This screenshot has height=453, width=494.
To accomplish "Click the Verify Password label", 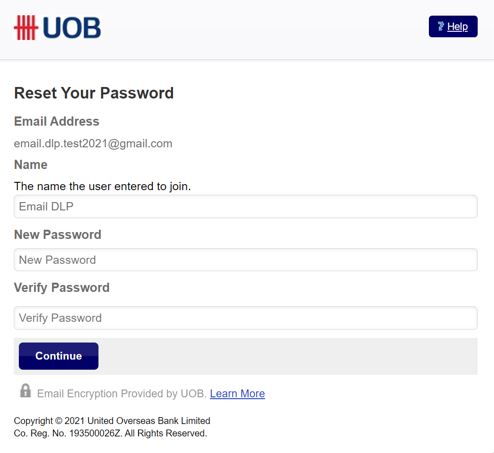I will pyautogui.click(x=62, y=288).
